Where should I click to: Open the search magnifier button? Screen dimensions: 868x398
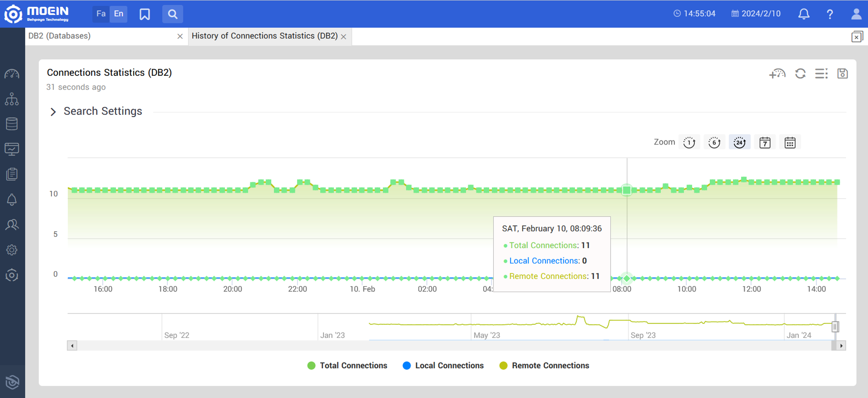[172, 14]
